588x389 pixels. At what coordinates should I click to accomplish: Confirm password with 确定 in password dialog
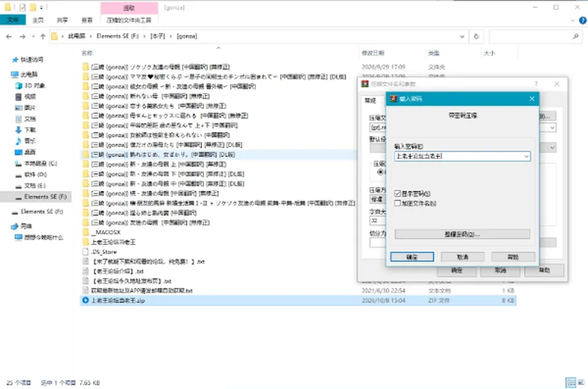pos(412,257)
